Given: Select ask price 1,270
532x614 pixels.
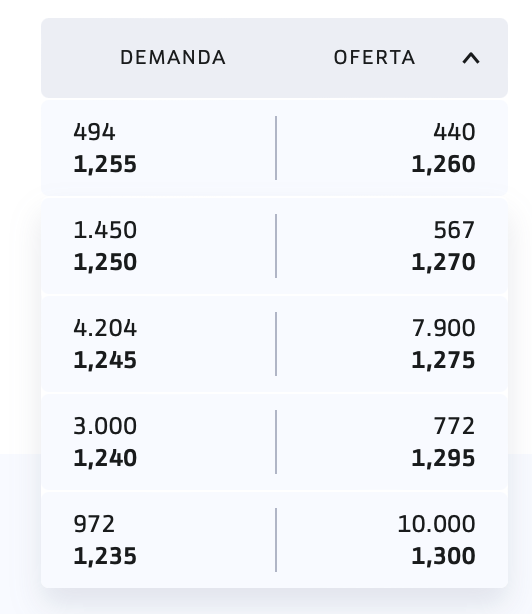Looking at the screenshot, I should click(443, 262).
